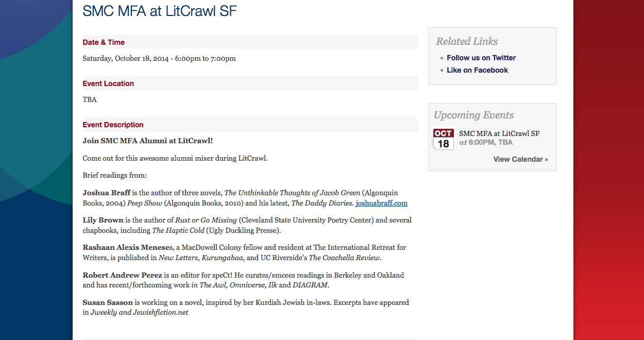Click the Upcoming Events heading
This screenshot has width=644, height=340.
(x=473, y=115)
